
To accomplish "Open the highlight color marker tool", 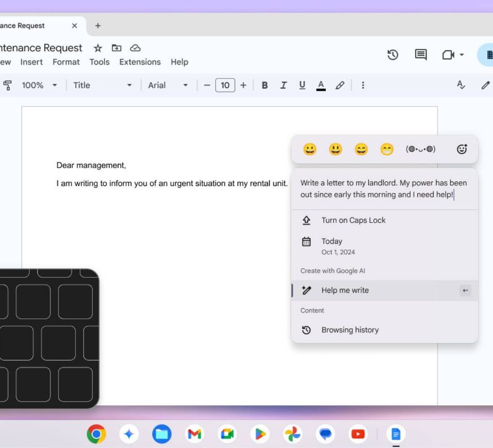I will tap(340, 85).
